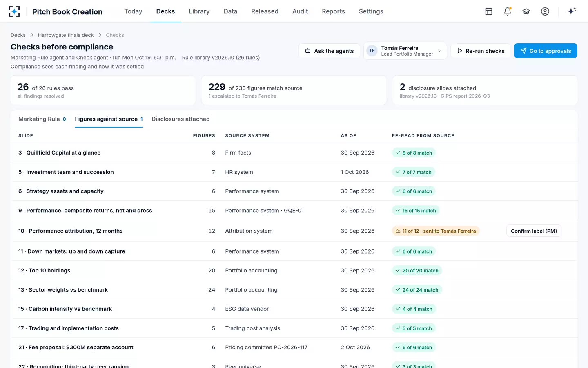
Task: Switch to the Data tab
Action: [x=230, y=11]
